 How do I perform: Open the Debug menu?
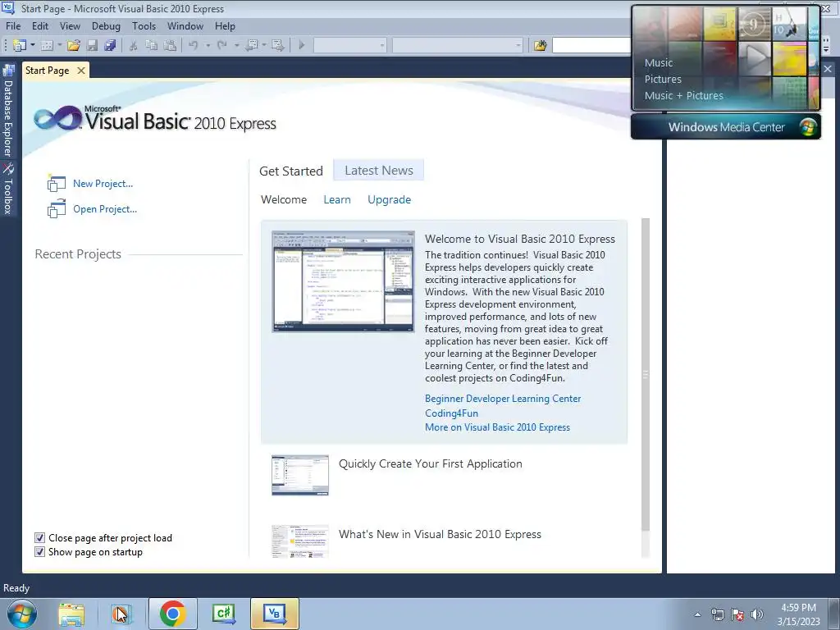106,25
